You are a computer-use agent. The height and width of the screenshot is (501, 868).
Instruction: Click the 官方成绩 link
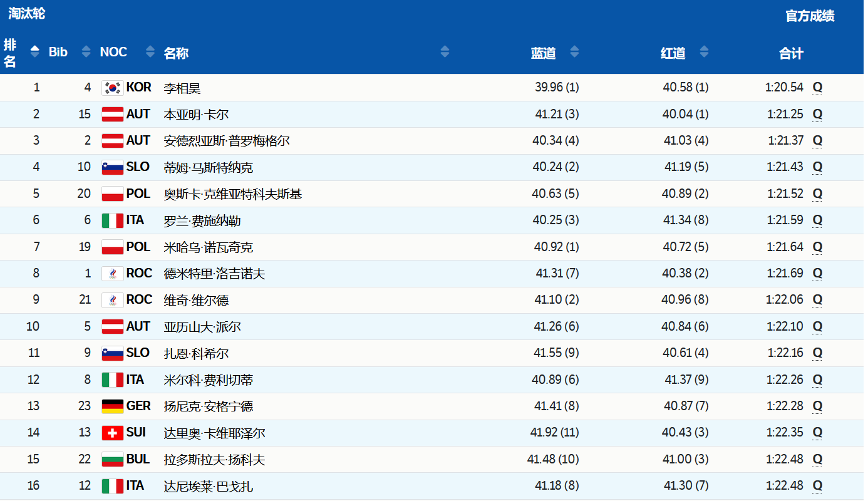tap(810, 16)
